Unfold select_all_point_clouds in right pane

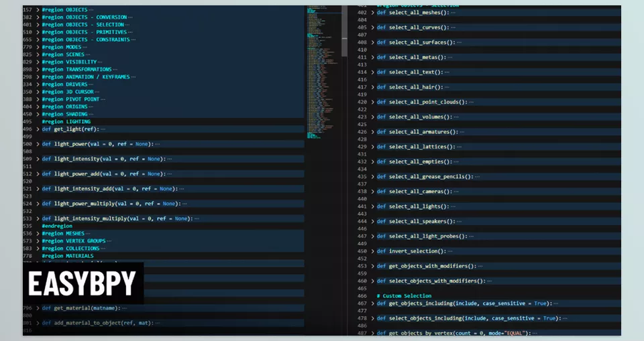tap(373, 103)
